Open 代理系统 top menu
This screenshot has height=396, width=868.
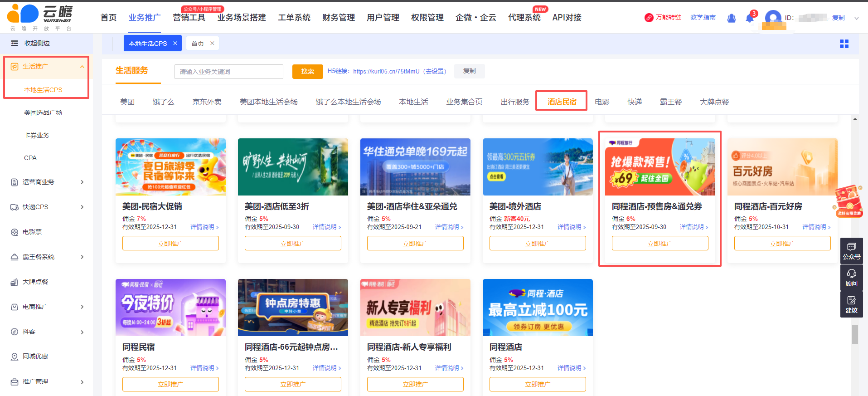click(x=524, y=18)
